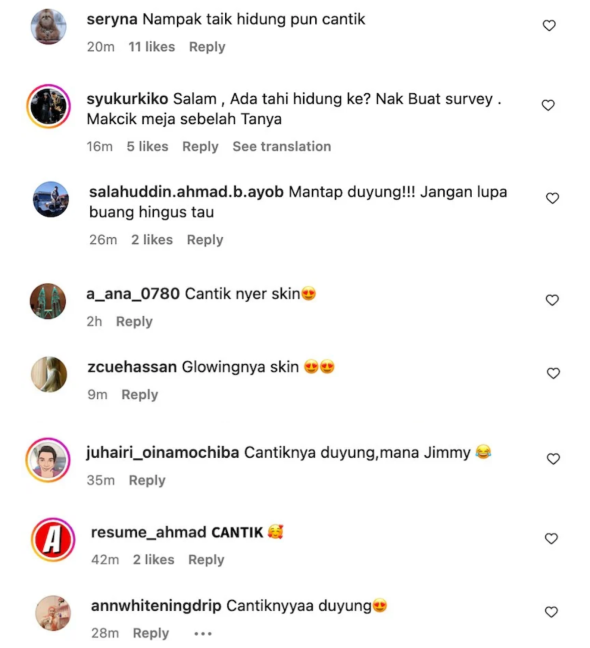590x648 pixels.
Task: Tap heart icon on syukurkiko's comment
Action: [x=548, y=105]
